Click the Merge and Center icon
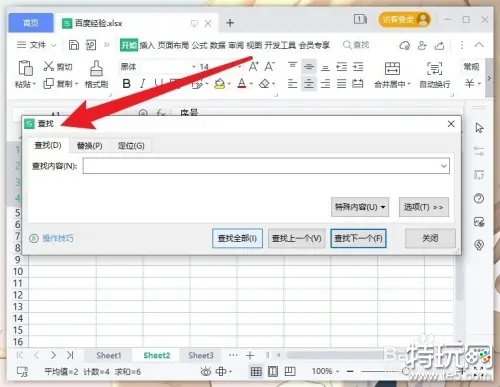 (x=392, y=68)
